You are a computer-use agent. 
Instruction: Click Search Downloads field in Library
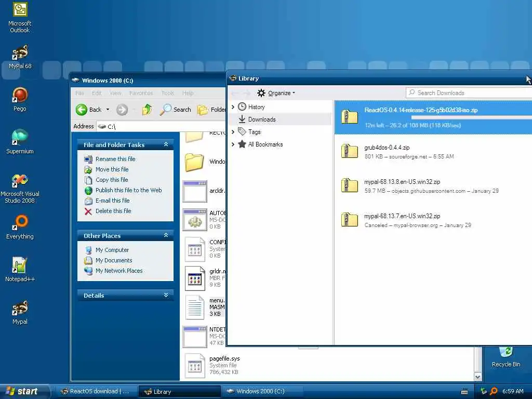(x=469, y=93)
